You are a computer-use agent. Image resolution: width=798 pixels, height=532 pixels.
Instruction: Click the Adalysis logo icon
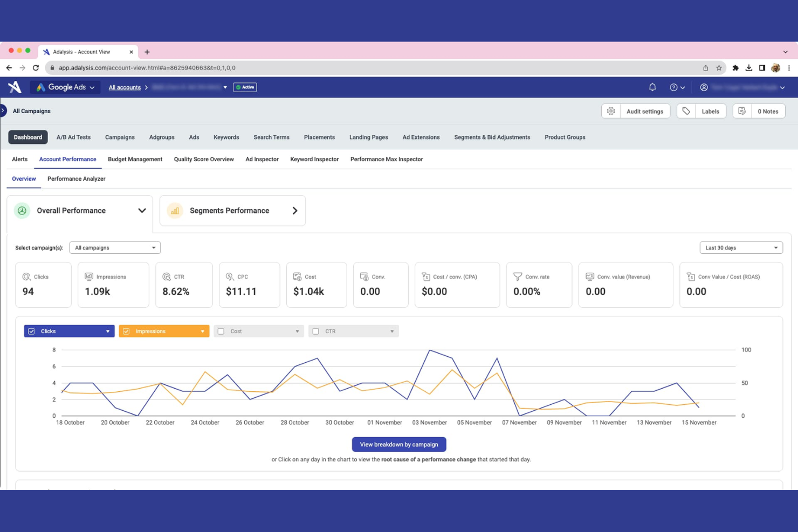(x=15, y=87)
